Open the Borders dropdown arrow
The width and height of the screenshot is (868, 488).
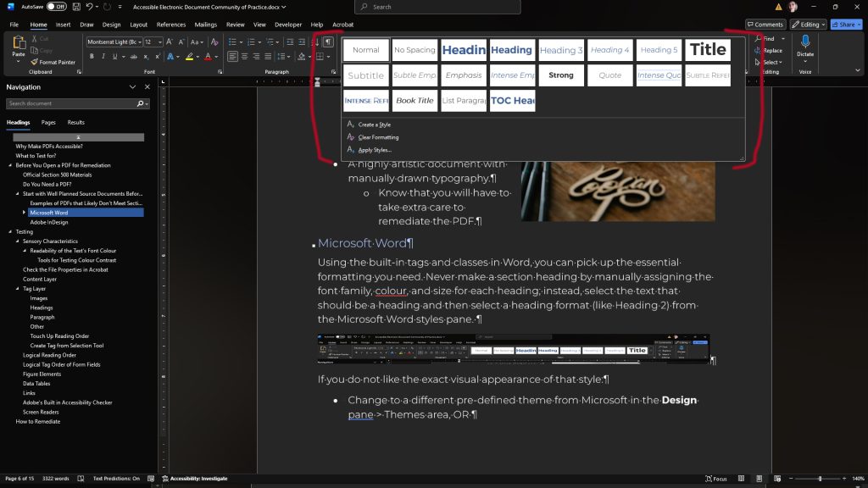coord(328,57)
